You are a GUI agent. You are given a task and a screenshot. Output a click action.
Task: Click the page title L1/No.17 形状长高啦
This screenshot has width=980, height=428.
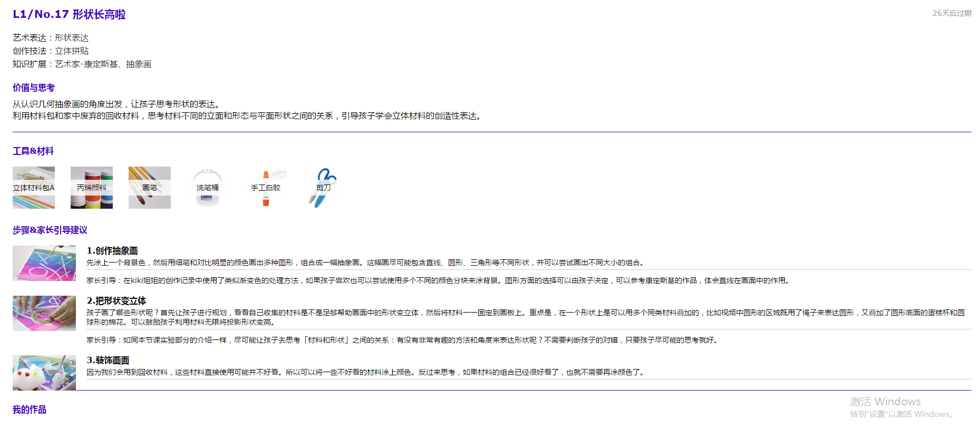pyautogui.click(x=69, y=14)
